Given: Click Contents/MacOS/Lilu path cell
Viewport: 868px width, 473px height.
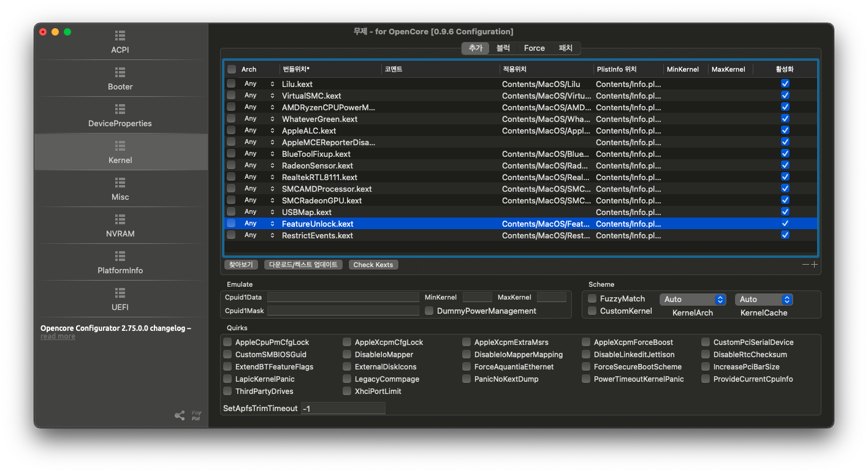Looking at the screenshot, I should tap(541, 84).
